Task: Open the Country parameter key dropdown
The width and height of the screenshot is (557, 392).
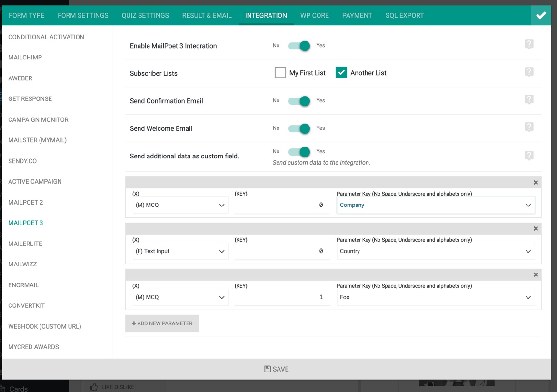Action: tap(436, 251)
